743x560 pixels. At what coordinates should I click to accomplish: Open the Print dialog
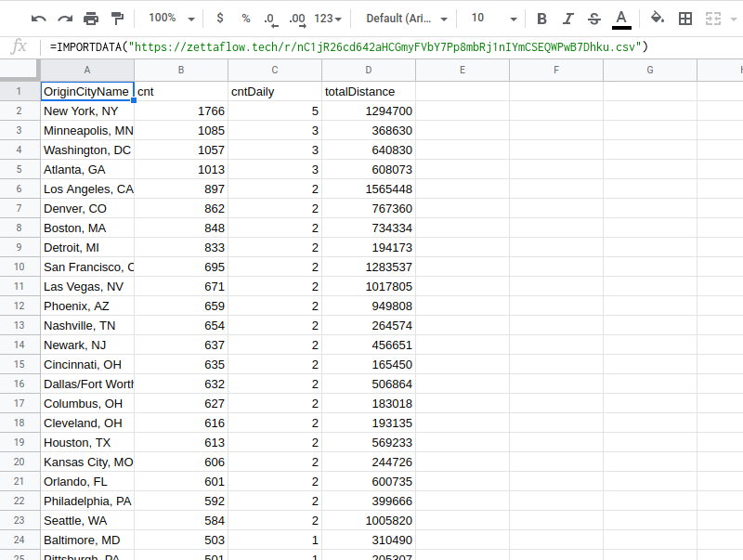click(91, 18)
